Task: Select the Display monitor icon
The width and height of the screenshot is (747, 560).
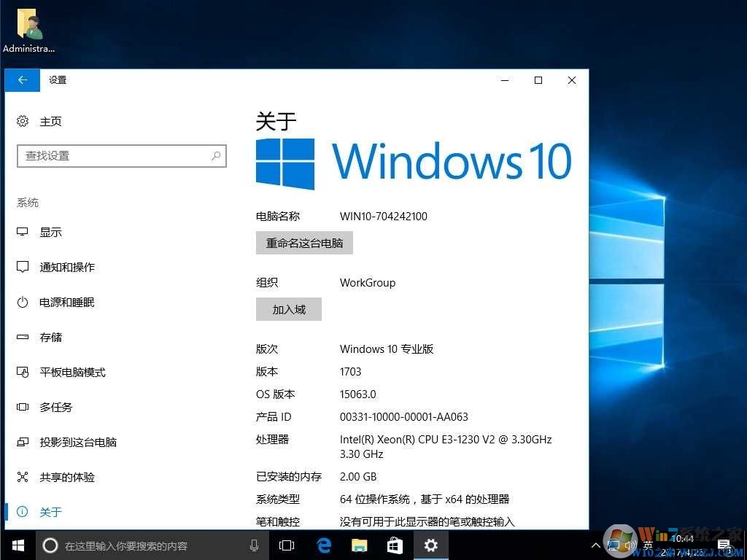Action: [23, 232]
